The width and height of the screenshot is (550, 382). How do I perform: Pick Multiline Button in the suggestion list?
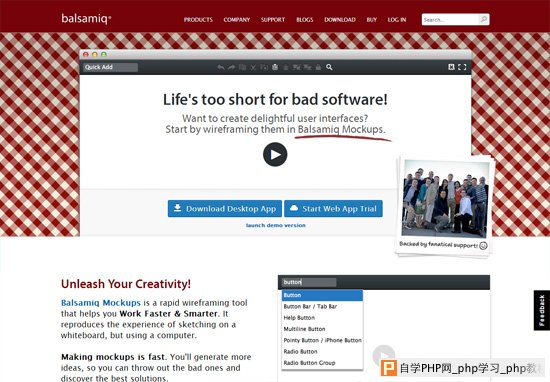(322, 329)
